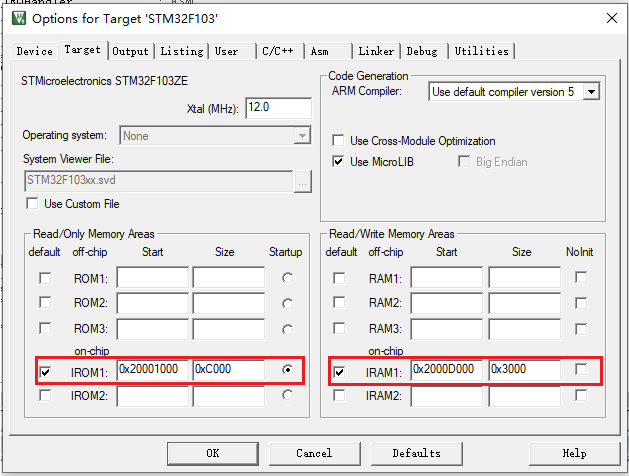Click the ROM2 Start field
Image resolution: width=629 pixels, height=476 pixels.
(152, 303)
